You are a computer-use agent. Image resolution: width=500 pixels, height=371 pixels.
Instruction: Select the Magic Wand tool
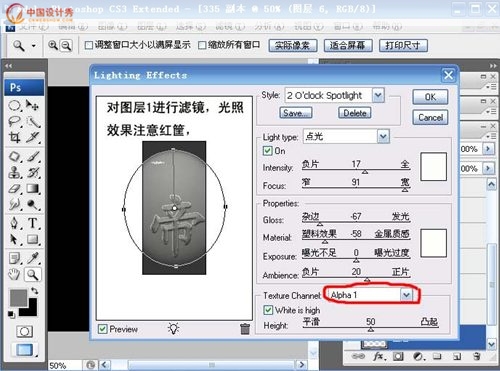tap(32, 122)
